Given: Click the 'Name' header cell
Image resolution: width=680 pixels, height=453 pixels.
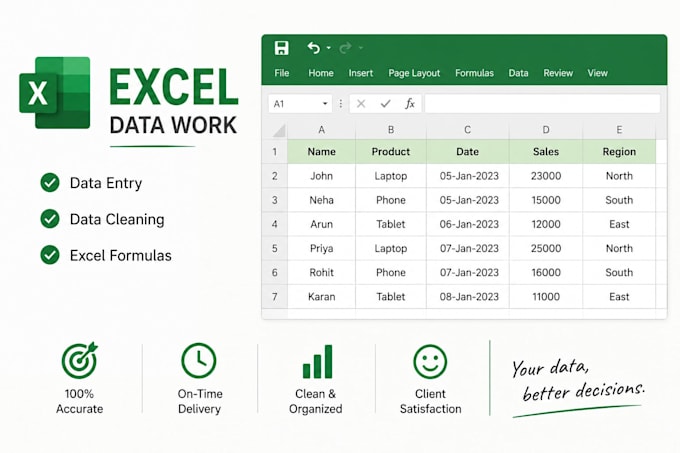Looking at the screenshot, I should click(x=321, y=152).
